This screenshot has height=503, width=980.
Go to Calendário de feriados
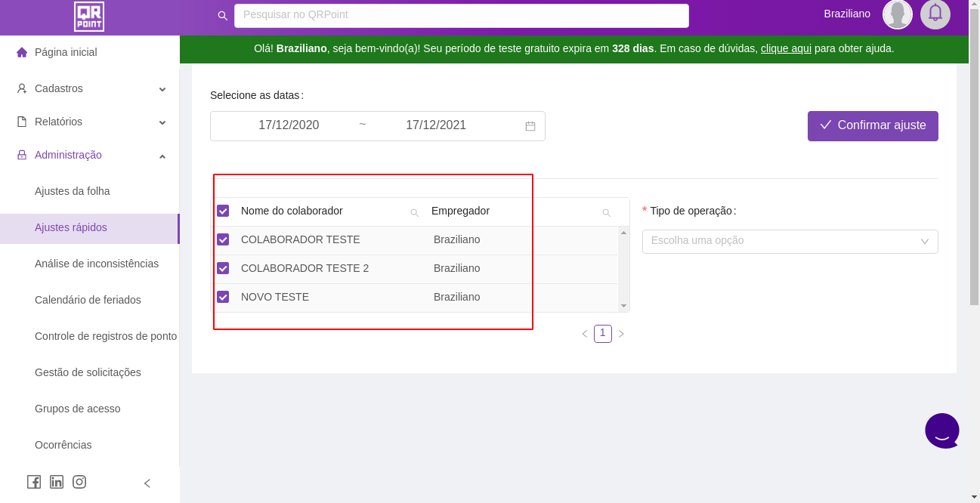tap(88, 300)
